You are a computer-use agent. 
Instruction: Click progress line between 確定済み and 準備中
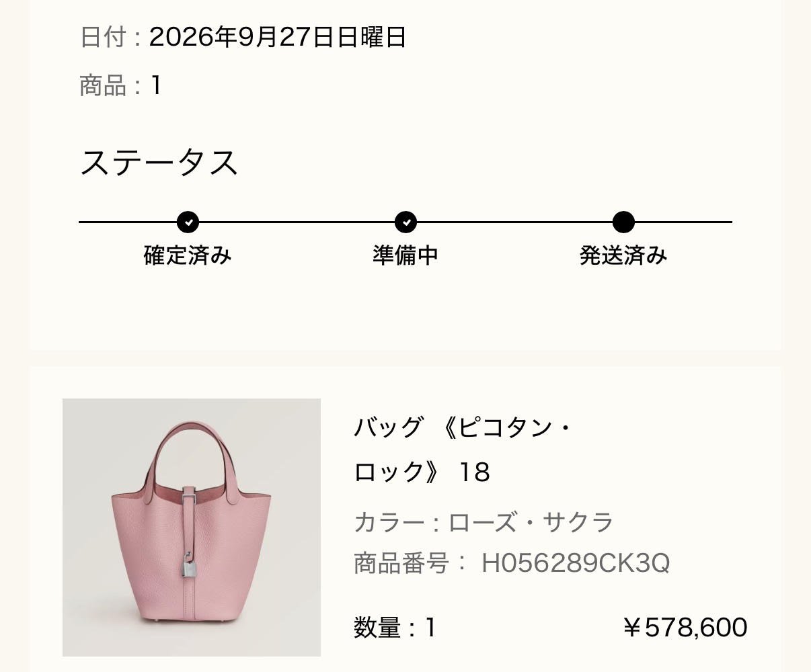[x=297, y=222]
